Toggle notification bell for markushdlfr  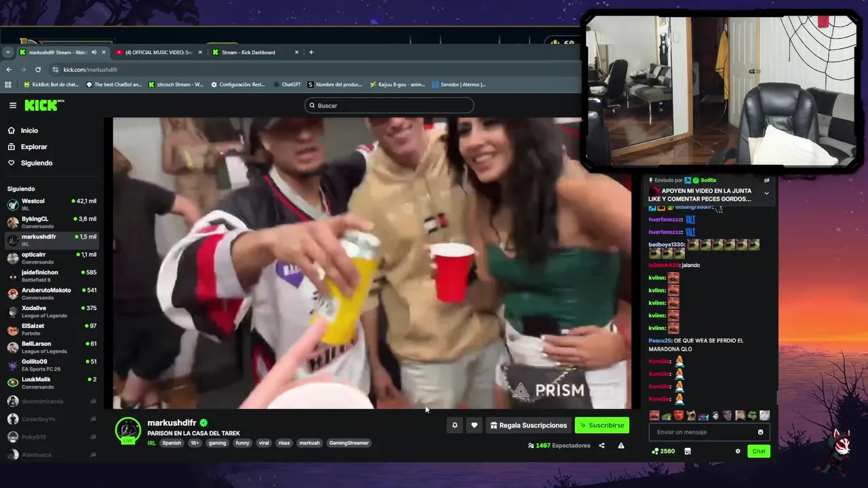click(x=455, y=425)
